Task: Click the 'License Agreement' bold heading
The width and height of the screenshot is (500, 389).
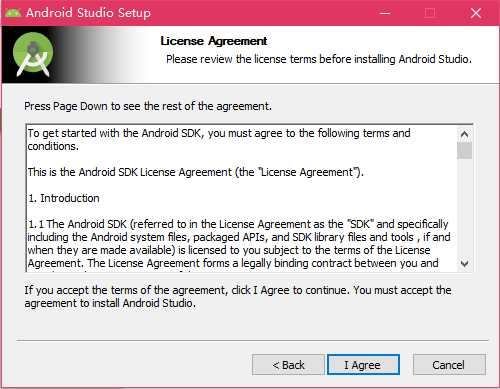Action: click(x=214, y=41)
